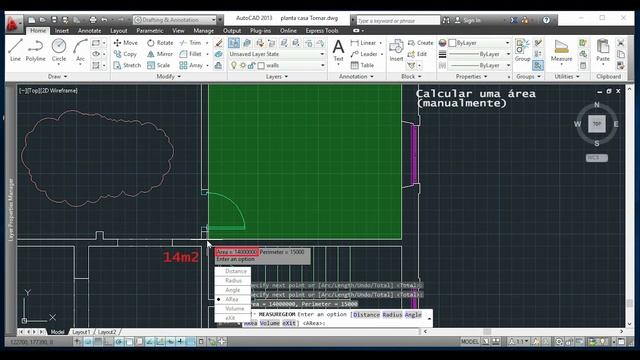Screen dimensions: 640x360
Task: Click the TOP face of ViewCube
Action: tap(597, 124)
